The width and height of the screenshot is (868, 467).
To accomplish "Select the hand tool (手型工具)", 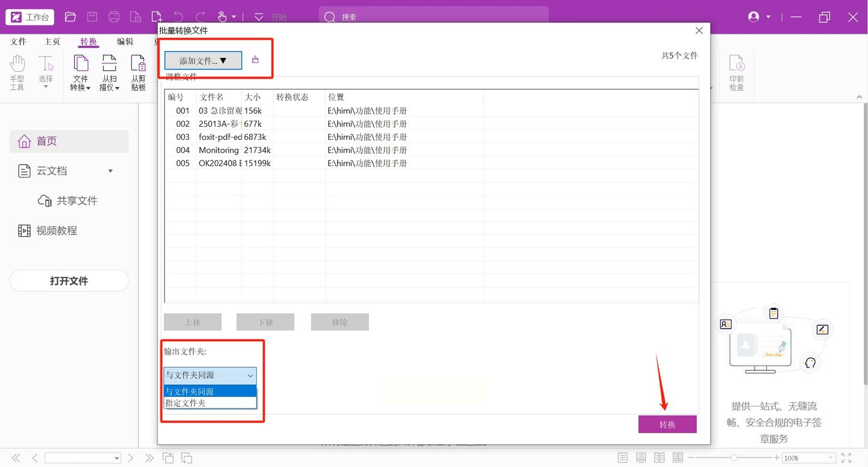I will pyautogui.click(x=17, y=73).
